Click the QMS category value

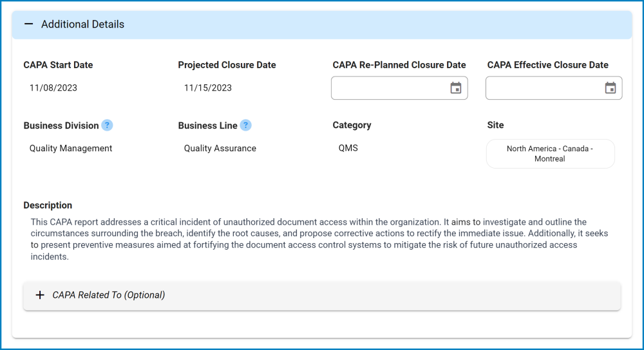(x=348, y=149)
